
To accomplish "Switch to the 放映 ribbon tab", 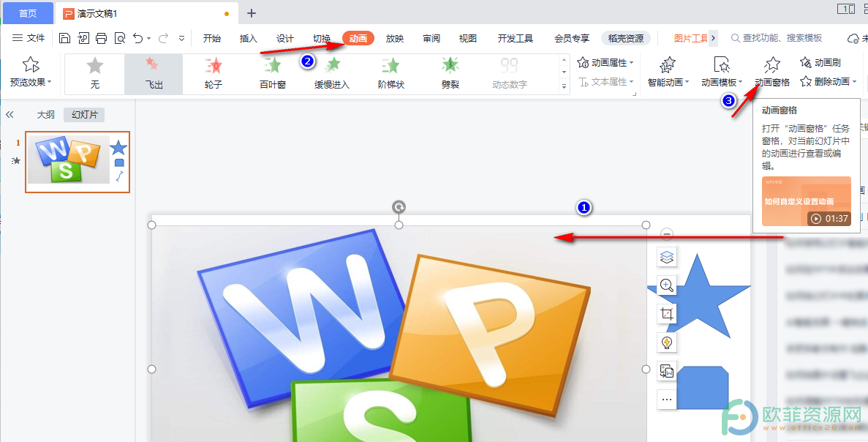I will tap(395, 38).
